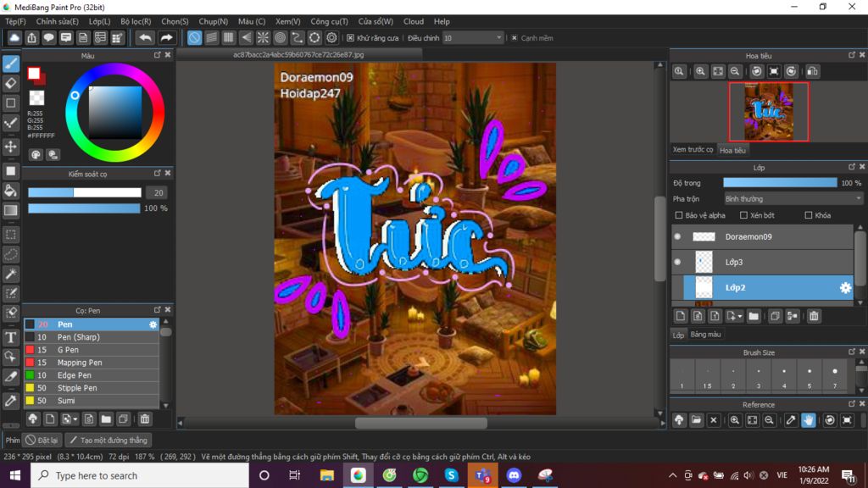Select the Text tool
Screen dimensions: 868x488
(x=10, y=337)
